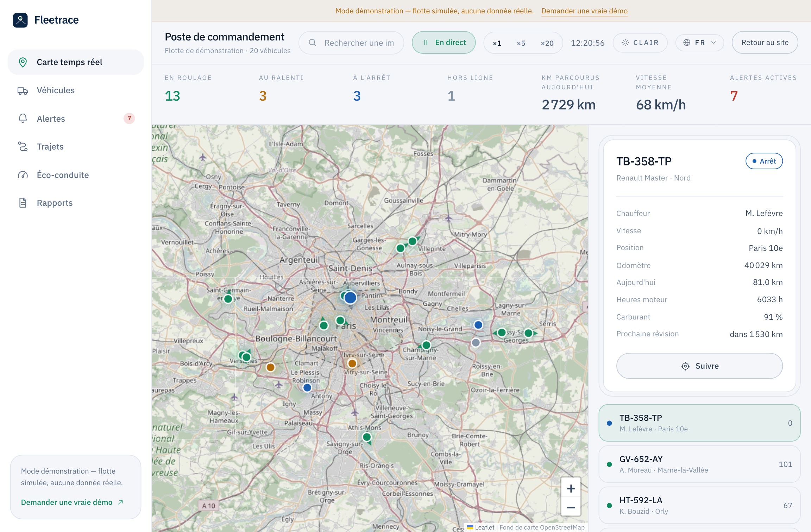The height and width of the screenshot is (532, 811).
Task: Click the map pin icon for Carte temps réel
Action: pos(23,62)
